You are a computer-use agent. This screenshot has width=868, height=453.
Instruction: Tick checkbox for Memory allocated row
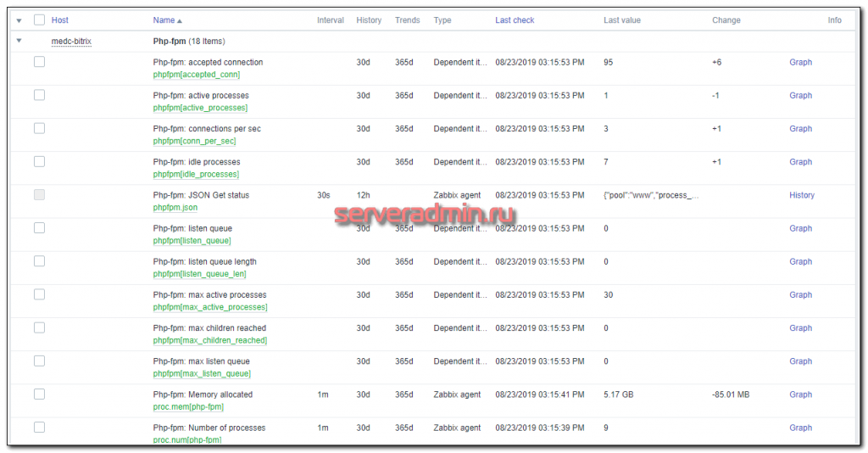[39, 394]
